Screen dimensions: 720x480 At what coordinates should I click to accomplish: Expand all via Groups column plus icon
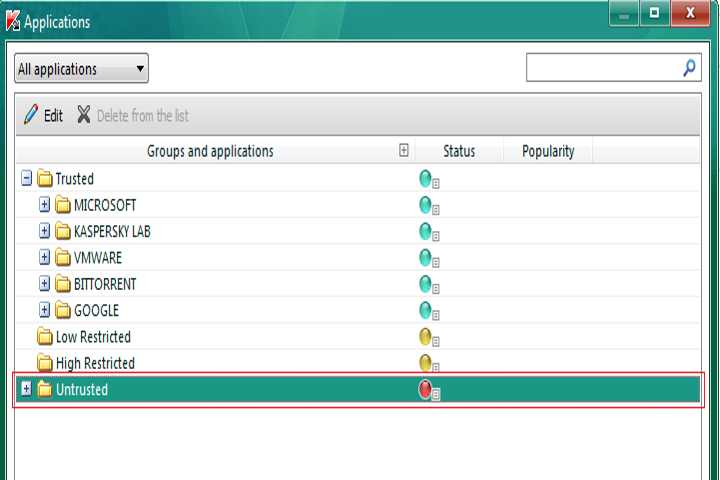pyautogui.click(x=404, y=150)
